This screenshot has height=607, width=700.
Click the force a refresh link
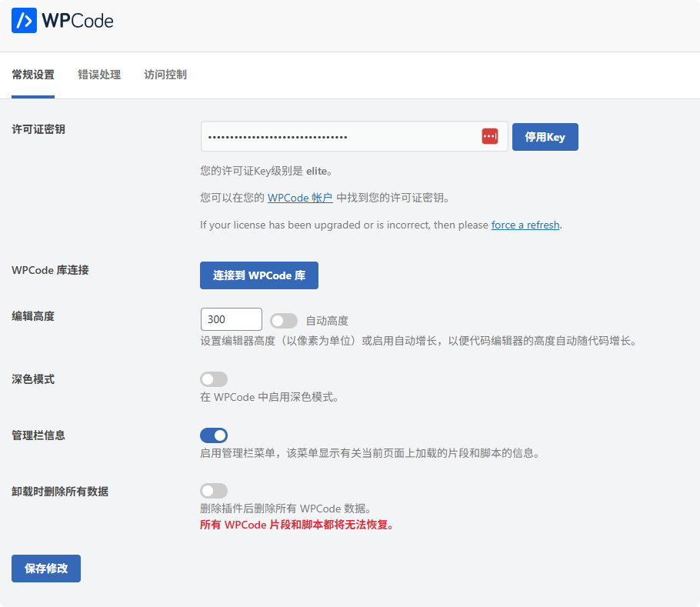525,225
